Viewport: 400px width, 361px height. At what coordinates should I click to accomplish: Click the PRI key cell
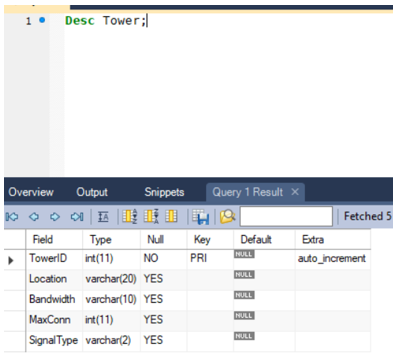pyautogui.click(x=210, y=259)
